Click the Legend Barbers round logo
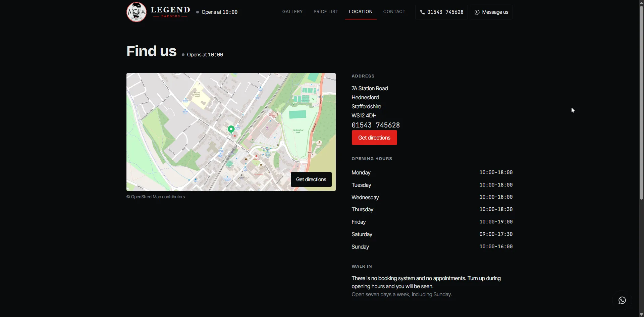 pyautogui.click(x=136, y=12)
